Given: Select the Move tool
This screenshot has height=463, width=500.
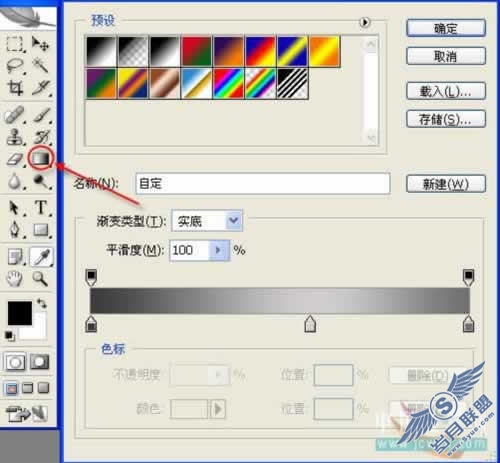Looking at the screenshot, I should [40, 44].
